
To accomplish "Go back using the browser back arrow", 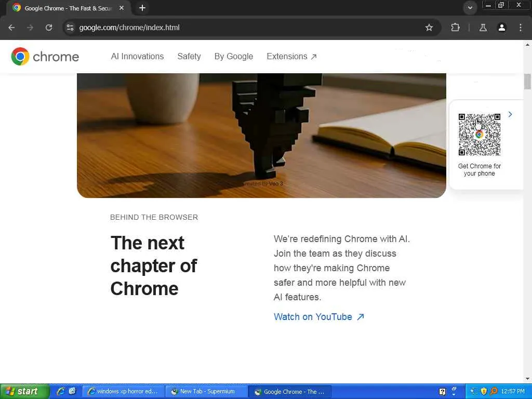I will tap(11, 28).
